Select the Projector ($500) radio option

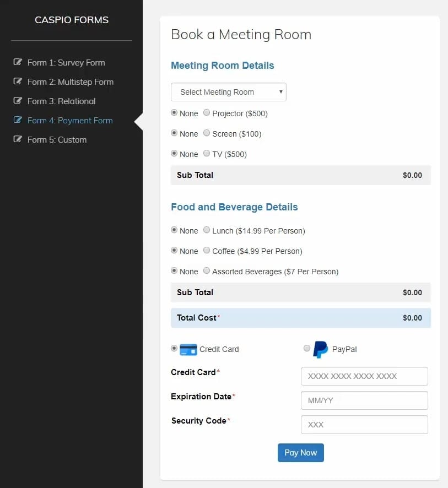point(207,113)
